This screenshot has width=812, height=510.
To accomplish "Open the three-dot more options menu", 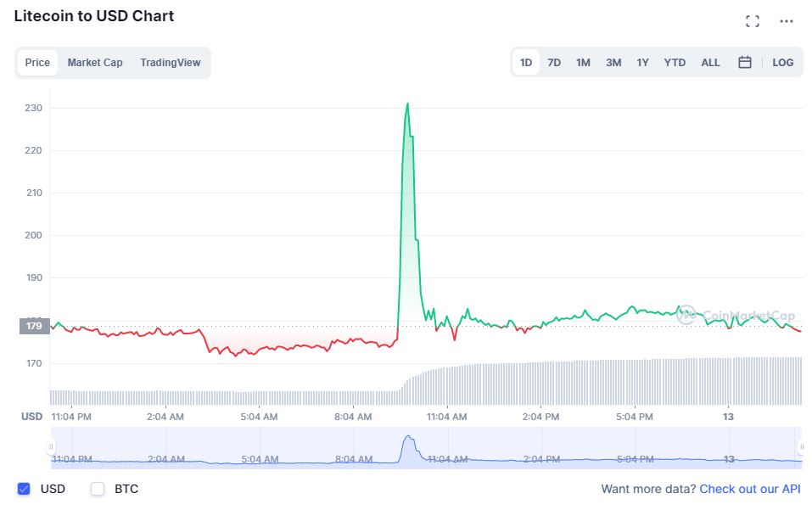I will (786, 21).
